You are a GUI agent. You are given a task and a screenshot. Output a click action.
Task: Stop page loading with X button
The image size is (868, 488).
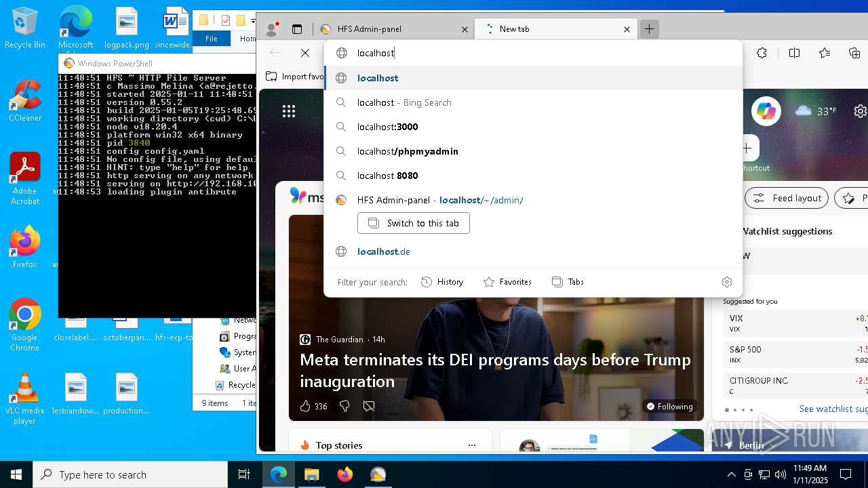point(305,53)
